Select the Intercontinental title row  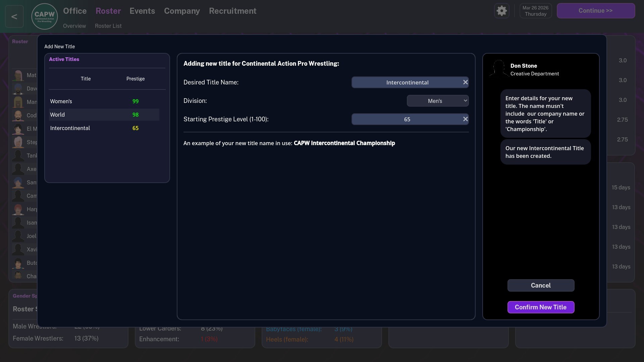[x=104, y=128]
